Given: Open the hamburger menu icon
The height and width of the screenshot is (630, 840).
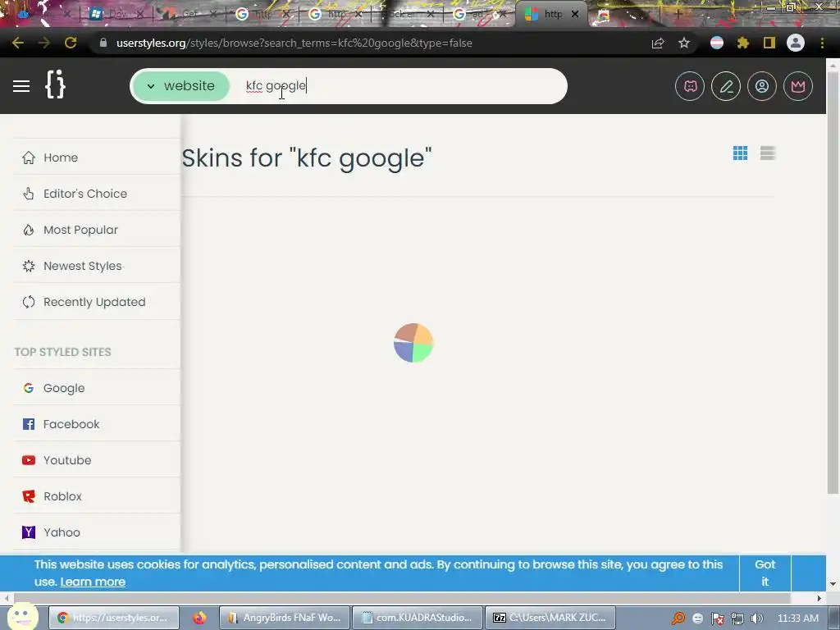Looking at the screenshot, I should [x=21, y=86].
